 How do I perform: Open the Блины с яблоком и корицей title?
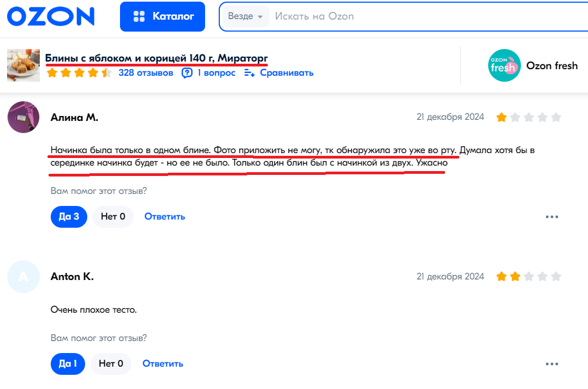(x=157, y=58)
